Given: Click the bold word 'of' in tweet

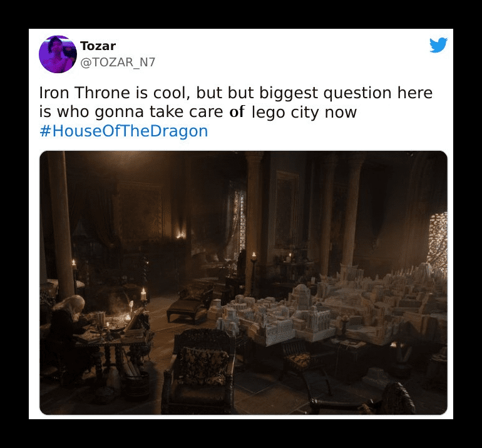Looking at the screenshot, I should 237,111.
